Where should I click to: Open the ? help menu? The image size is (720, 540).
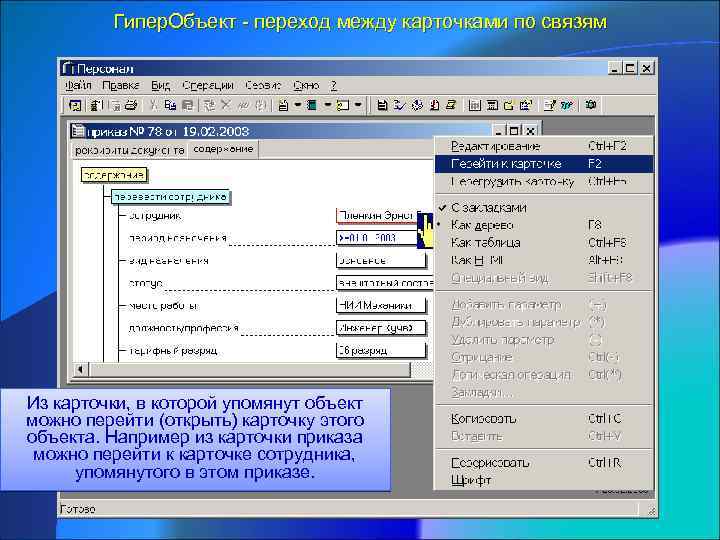coord(334,85)
